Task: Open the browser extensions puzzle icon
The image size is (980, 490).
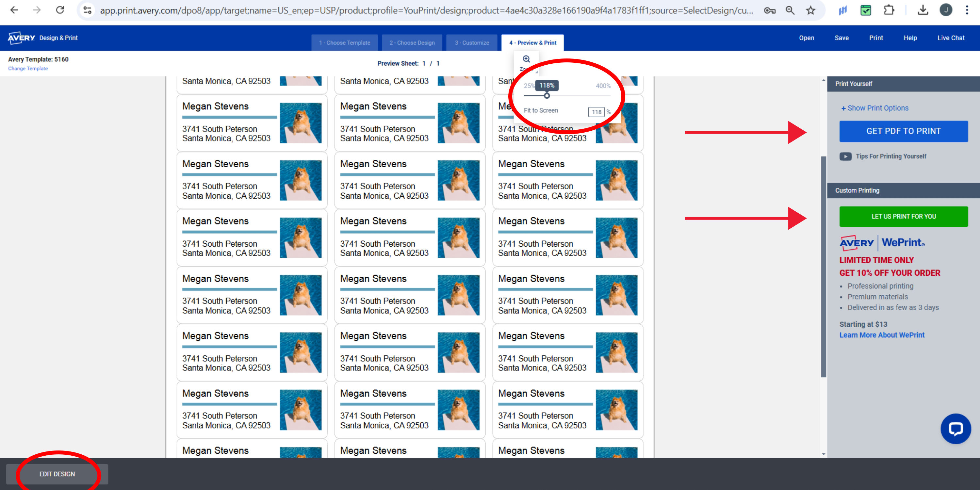Action: coord(889,10)
